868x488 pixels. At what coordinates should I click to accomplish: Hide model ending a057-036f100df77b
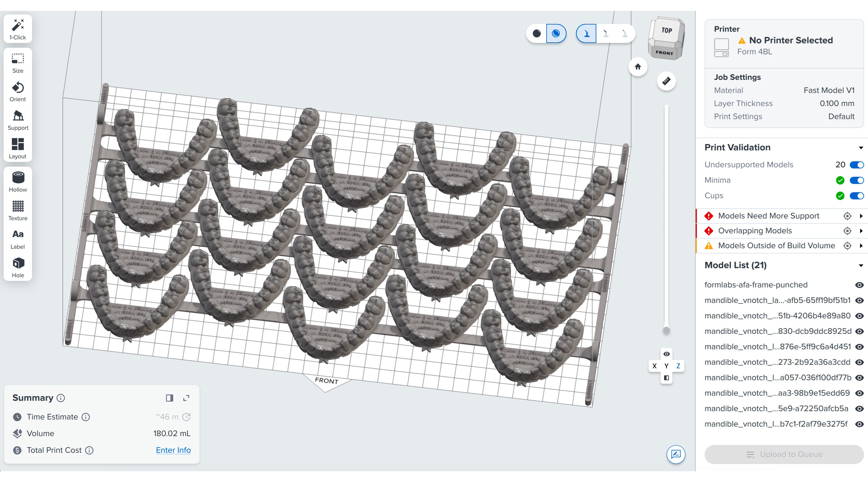[x=859, y=378]
